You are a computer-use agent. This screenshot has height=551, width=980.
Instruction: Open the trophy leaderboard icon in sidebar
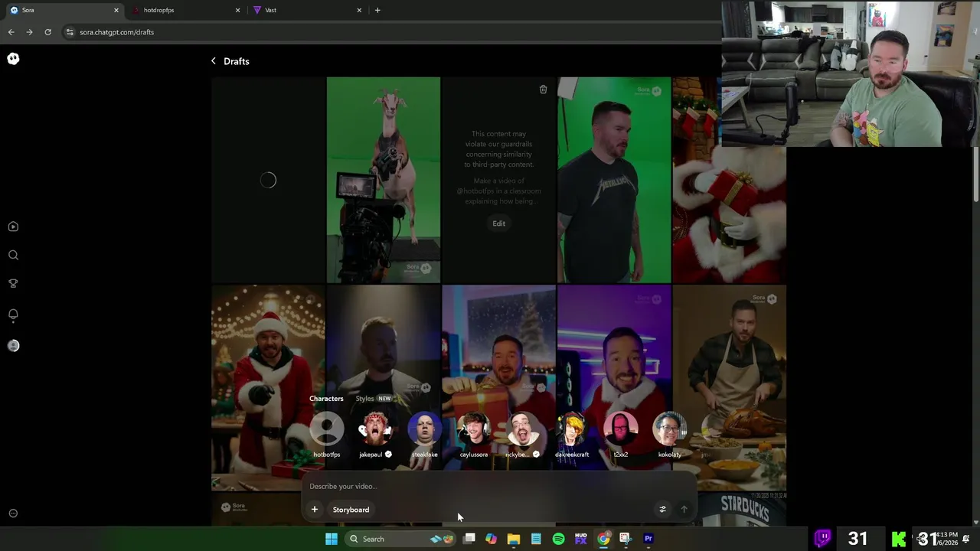point(13,283)
